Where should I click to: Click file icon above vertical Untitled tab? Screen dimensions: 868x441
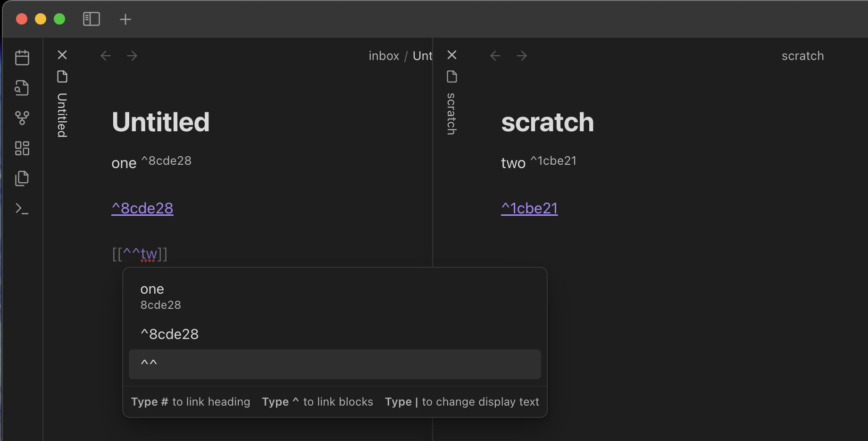62,76
